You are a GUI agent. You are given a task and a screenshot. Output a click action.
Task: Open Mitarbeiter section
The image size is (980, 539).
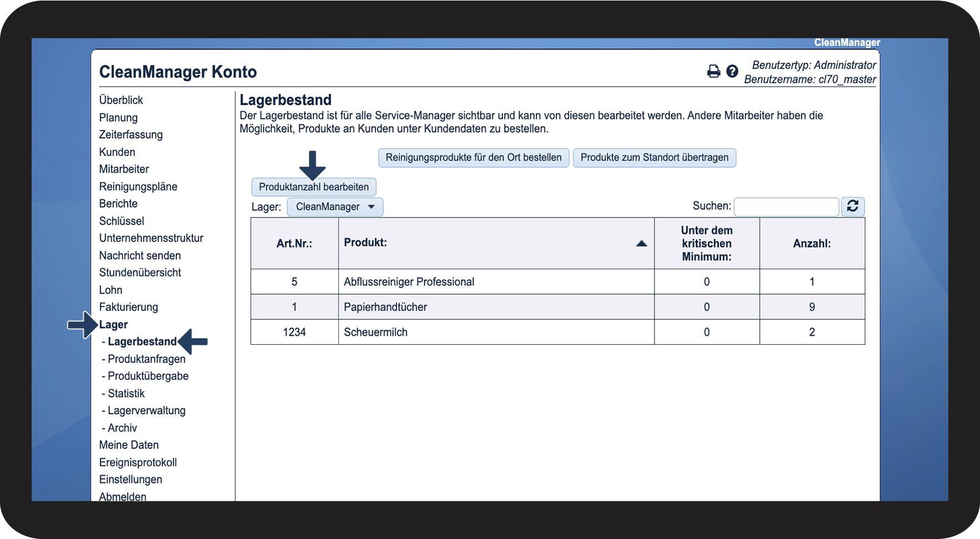click(124, 169)
